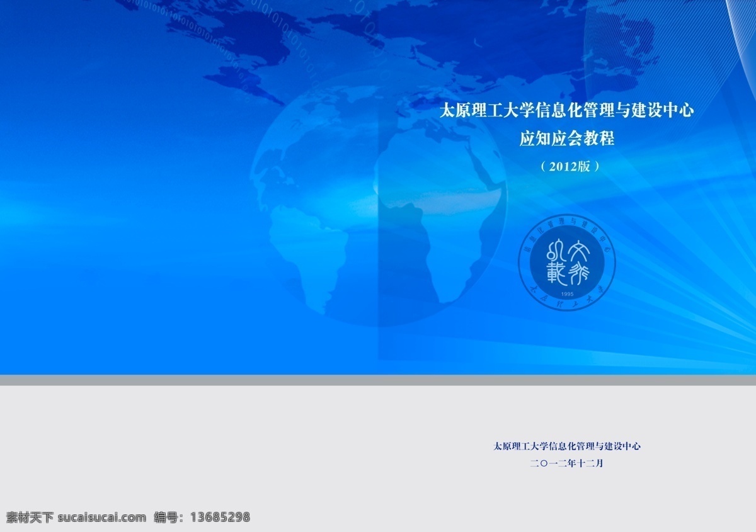The image size is (756, 532).
Task: Click the footer text 太原理工大学信息化管理与建设中心 on the gray area
Action: point(566,446)
